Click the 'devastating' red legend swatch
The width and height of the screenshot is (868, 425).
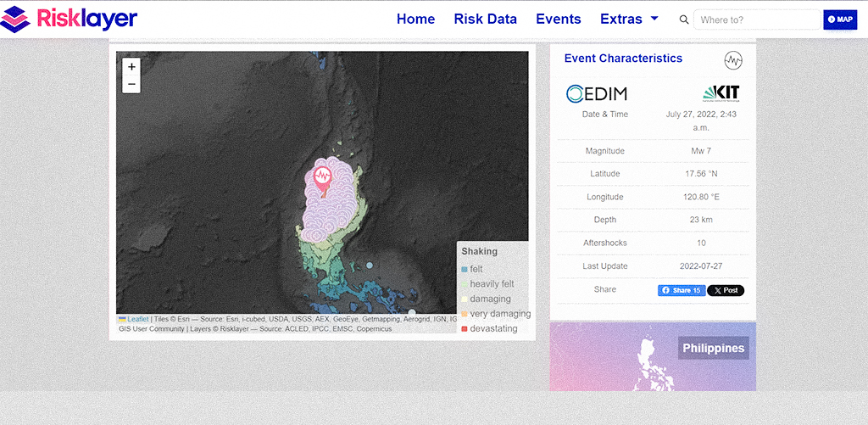point(464,329)
